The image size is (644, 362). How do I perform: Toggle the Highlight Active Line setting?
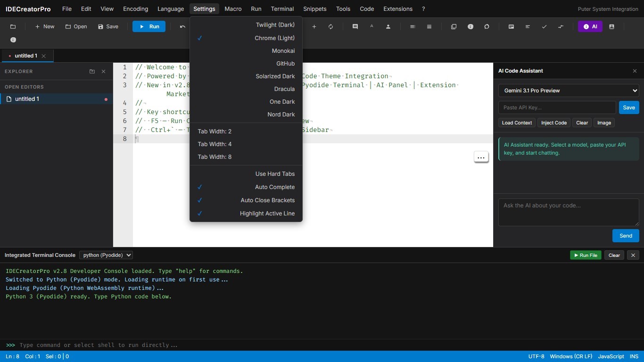point(246,214)
